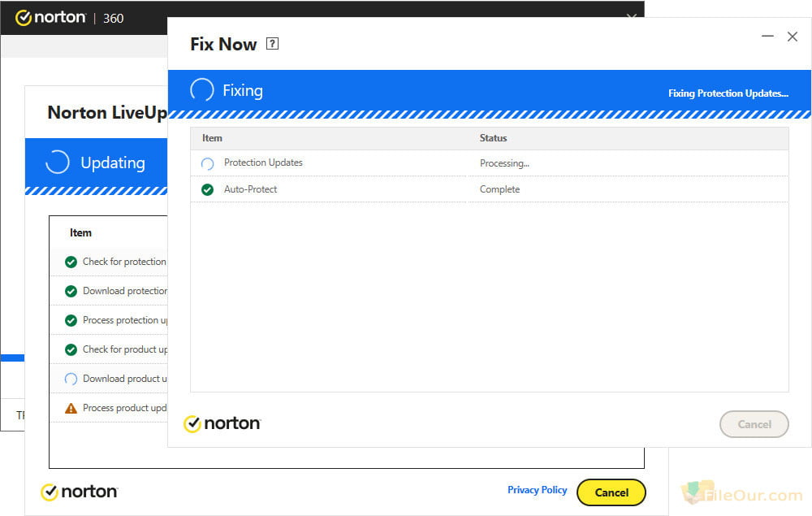
Task: Select the Auto-Protect row label
Action: click(250, 189)
